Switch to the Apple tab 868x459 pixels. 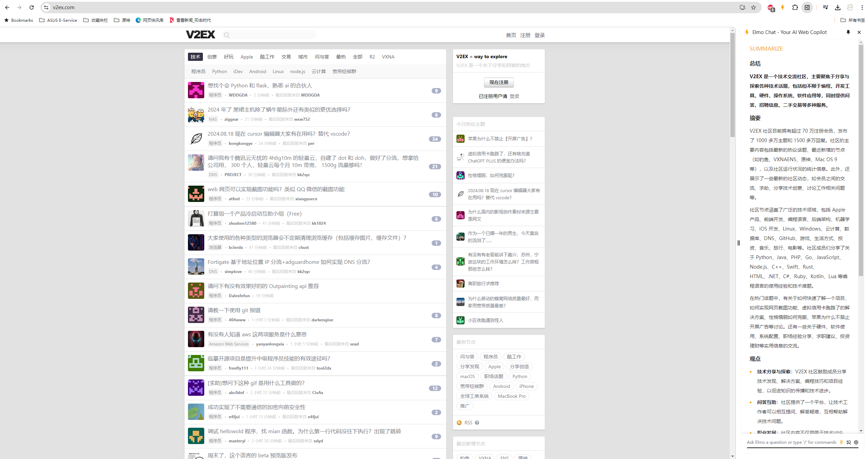pyautogui.click(x=246, y=57)
